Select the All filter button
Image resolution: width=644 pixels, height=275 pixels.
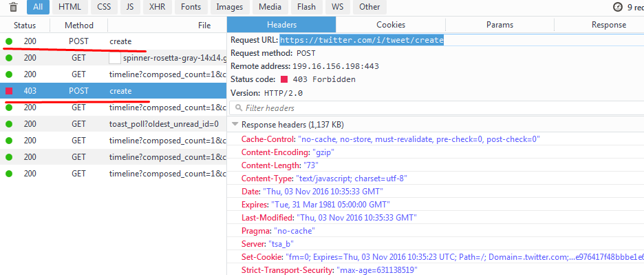pyautogui.click(x=39, y=7)
